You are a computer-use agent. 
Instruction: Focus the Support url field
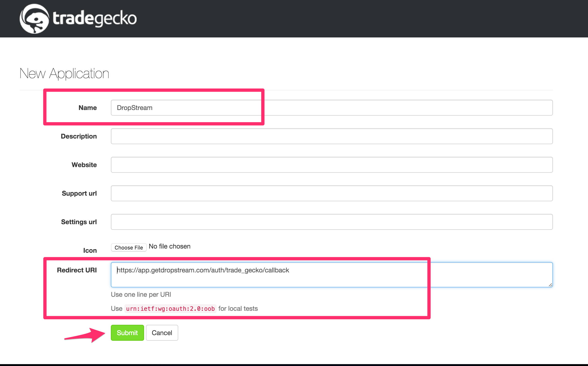tap(332, 193)
